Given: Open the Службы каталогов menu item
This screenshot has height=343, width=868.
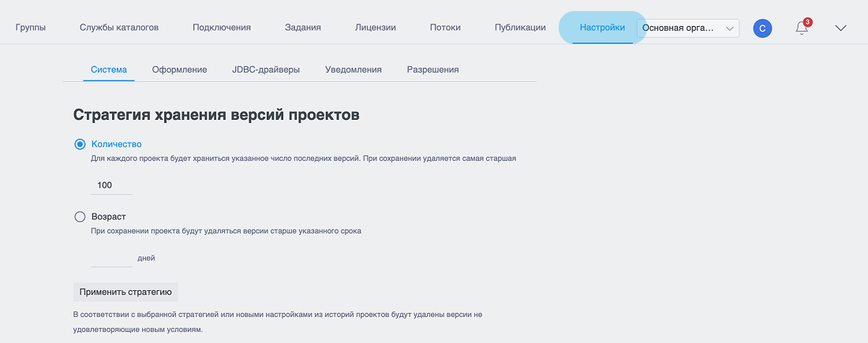Looking at the screenshot, I should coord(119,27).
